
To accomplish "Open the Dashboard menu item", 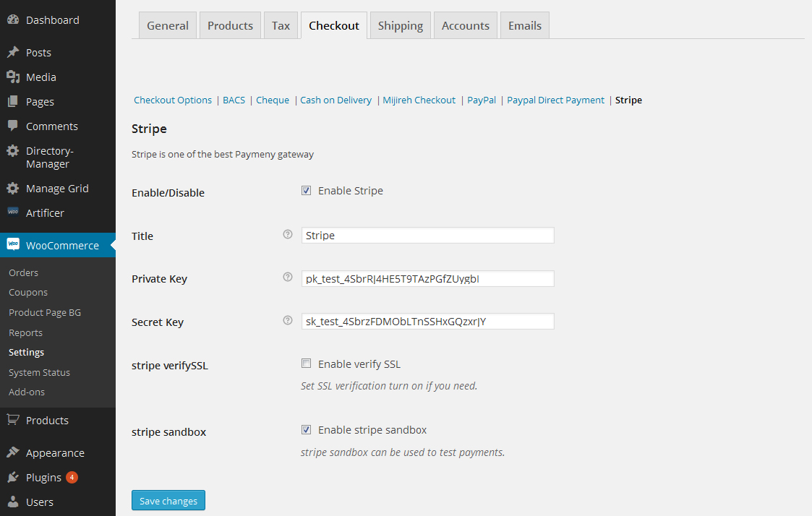I will [57, 20].
